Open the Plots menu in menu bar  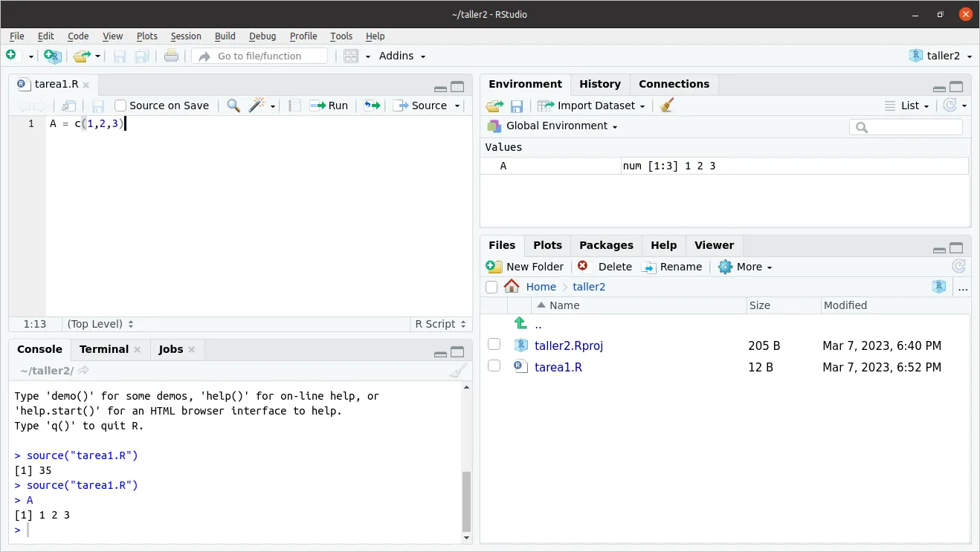pyautogui.click(x=147, y=36)
